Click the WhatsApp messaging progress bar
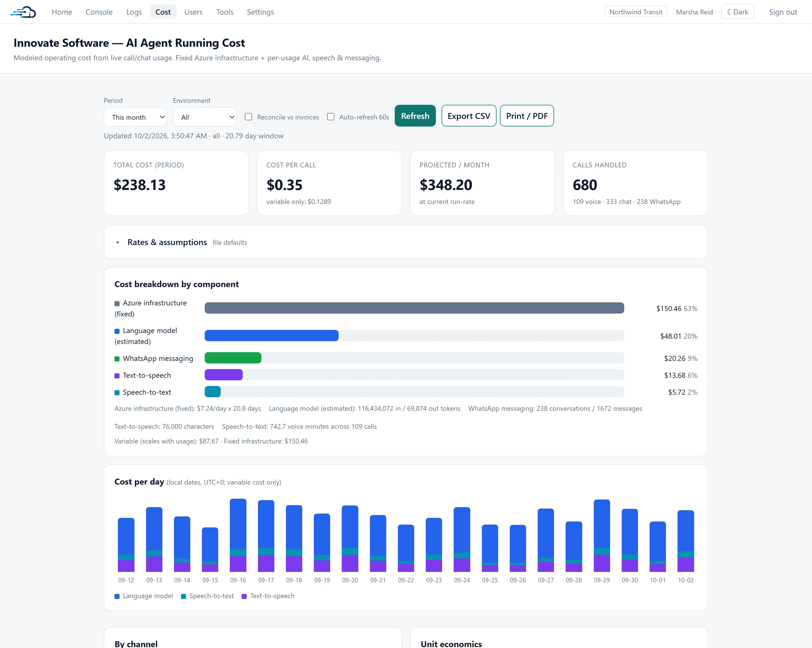This screenshot has height=648, width=812. coord(414,358)
